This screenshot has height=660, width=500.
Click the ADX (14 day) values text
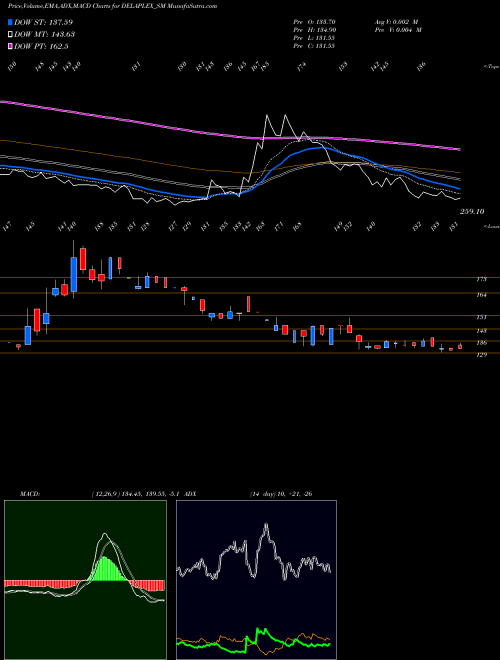[x=281, y=494]
